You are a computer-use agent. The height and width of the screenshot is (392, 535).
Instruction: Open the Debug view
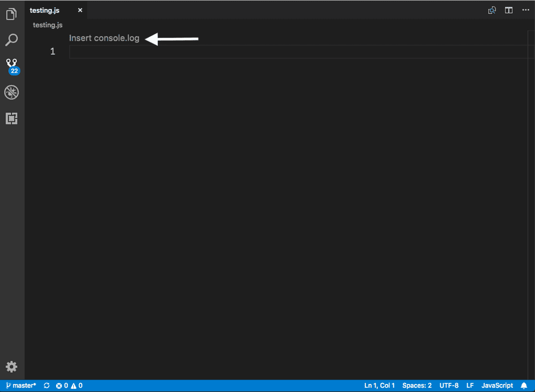click(12, 92)
